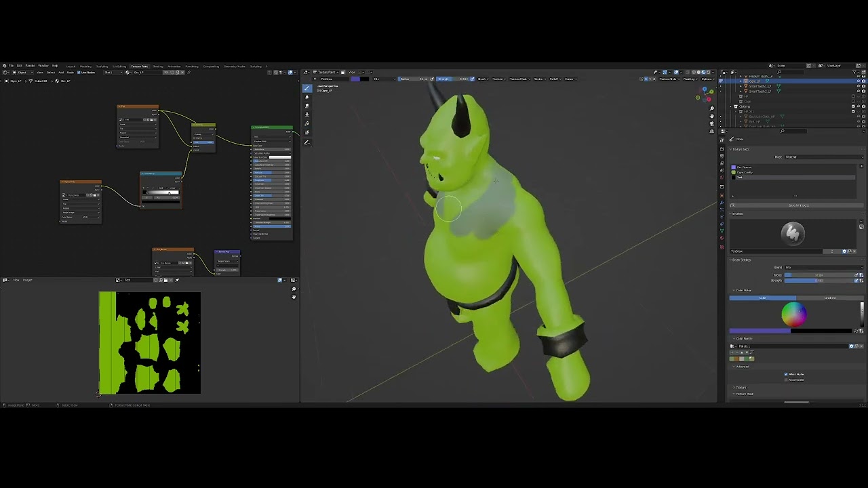Click the purple brush color swatch in header
The height and width of the screenshot is (488, 868).
(355, 79)
